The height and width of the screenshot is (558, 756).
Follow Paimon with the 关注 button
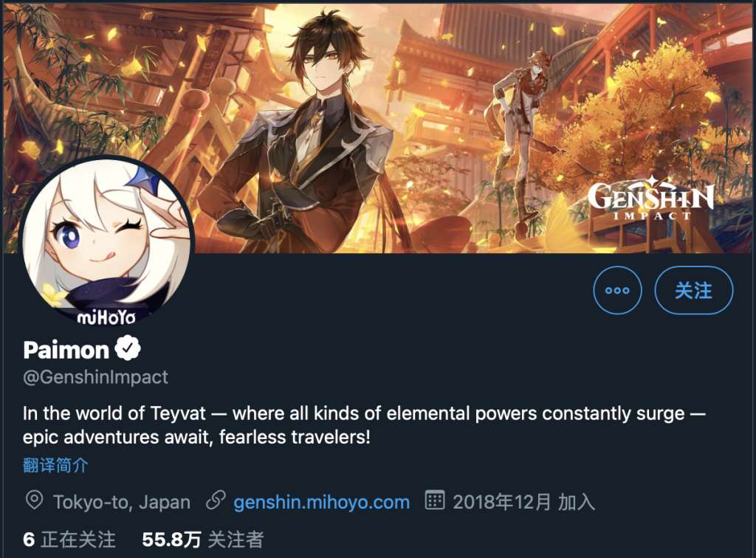click(694, 290)
